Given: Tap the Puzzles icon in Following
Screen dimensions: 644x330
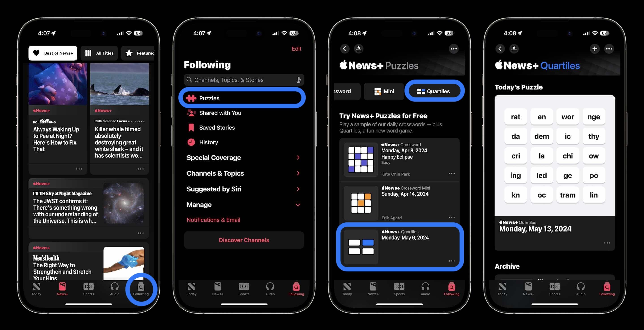Looking at the screenshot, I should point(191,98).
